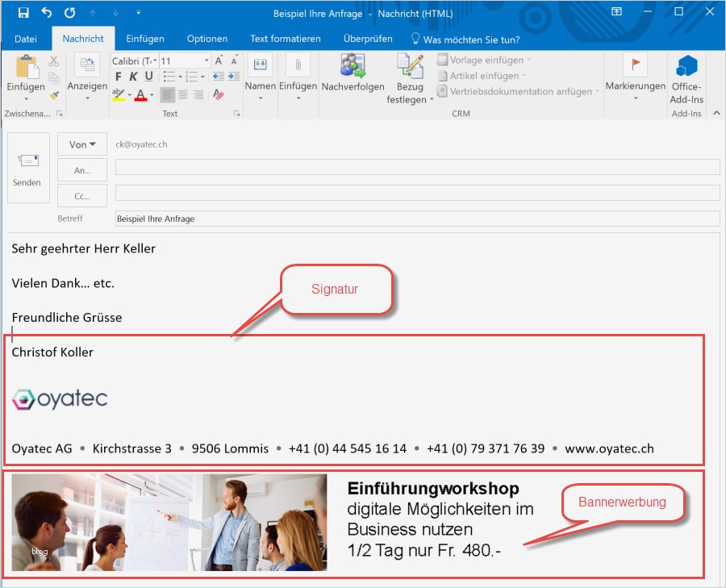Switch to the Einfügen ribbon tab
Image resolution: width=726 pixels, height=588 pixels.
point(145,39)
